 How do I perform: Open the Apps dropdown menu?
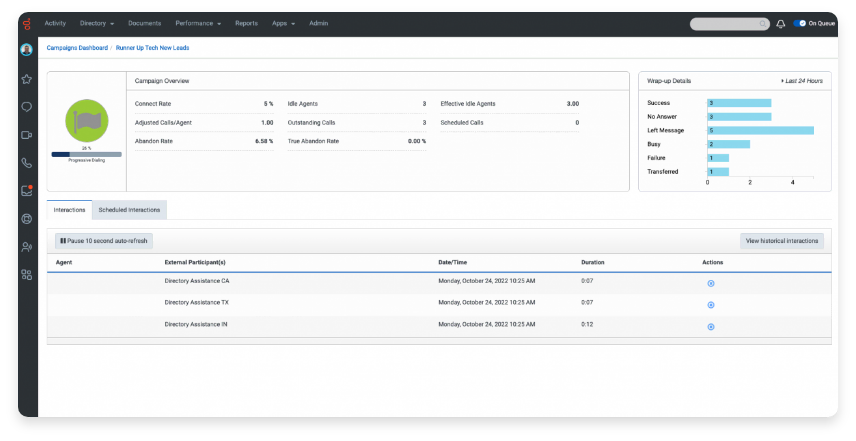(283, 23)
